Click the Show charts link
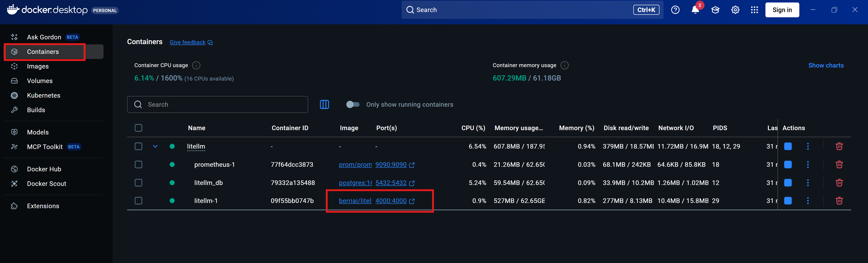Screen dimensions: 868x263 [x=825, y=66]
